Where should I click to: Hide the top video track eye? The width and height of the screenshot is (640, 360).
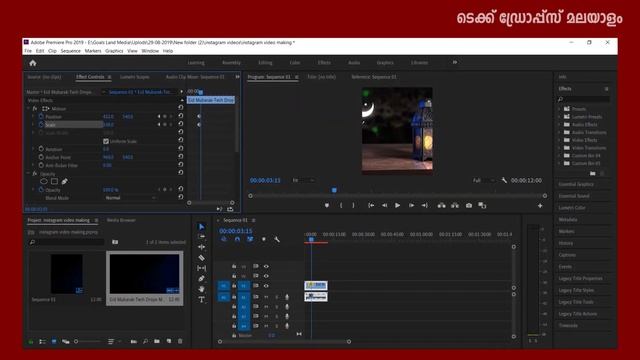266,266
